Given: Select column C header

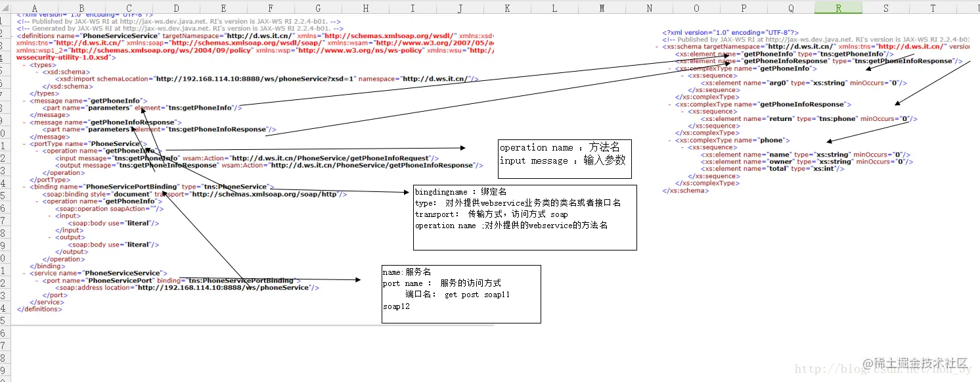Looking at the screenshot, I should click(x=129, y=7).
